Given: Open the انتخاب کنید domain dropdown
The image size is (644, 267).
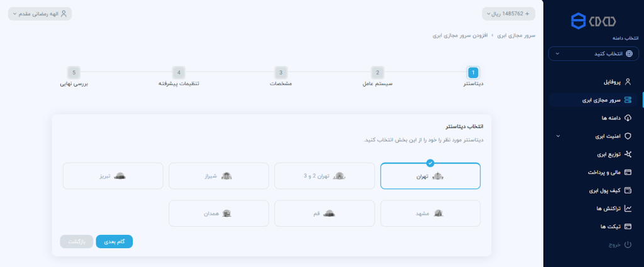Looking at the screenshot, I should (x=593, y=54).
